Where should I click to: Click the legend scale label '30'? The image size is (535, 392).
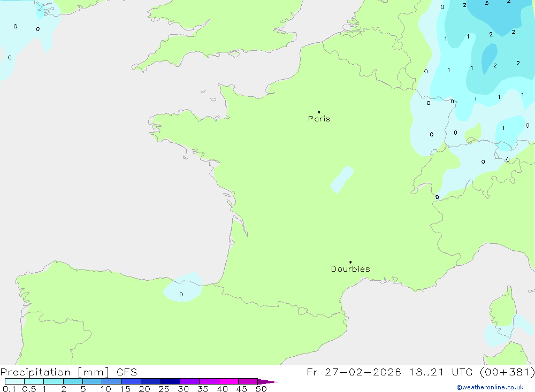[184, 389]
